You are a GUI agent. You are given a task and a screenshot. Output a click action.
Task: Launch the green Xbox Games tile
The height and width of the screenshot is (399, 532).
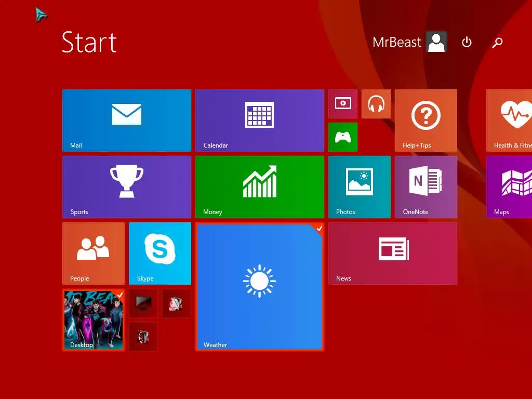coord(343,137)
